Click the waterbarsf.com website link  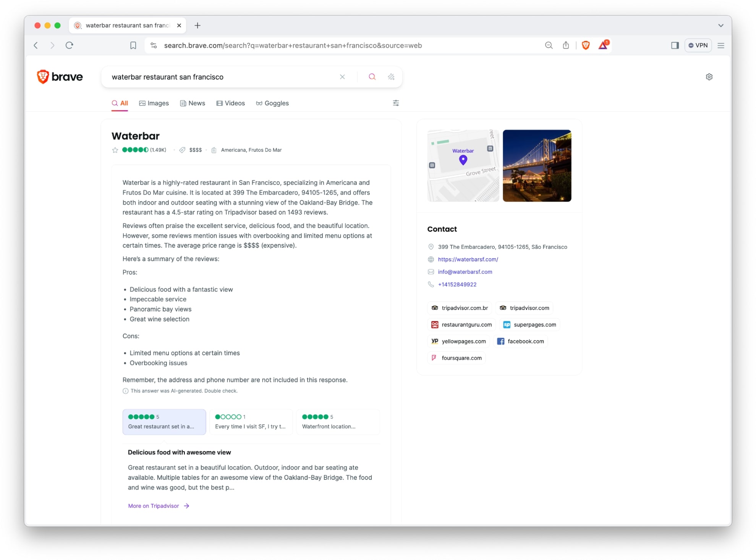468,259
